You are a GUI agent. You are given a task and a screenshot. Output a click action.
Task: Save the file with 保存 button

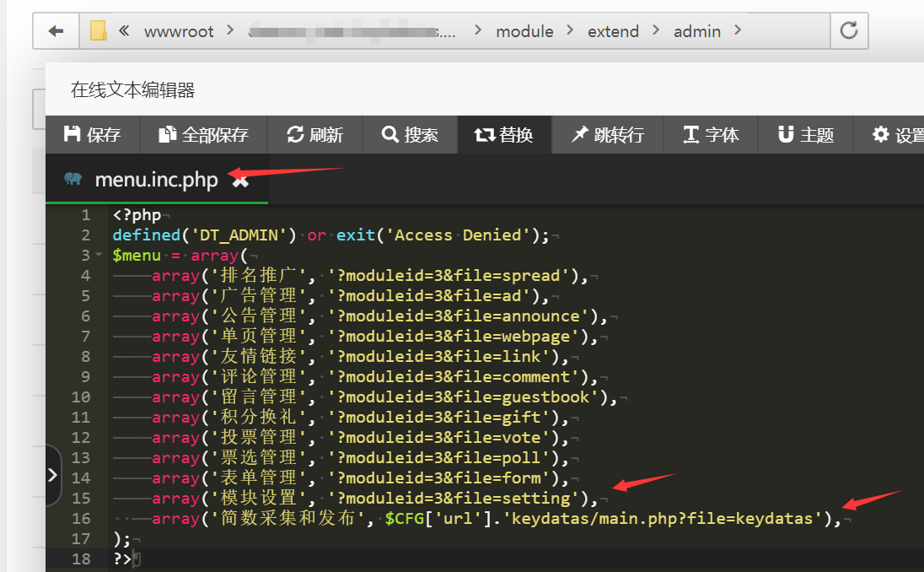pos(93,134)
